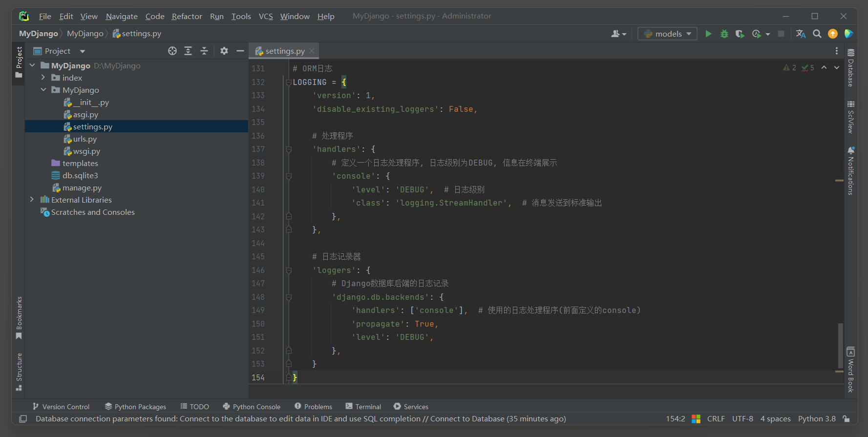Toggle the Structure side tab
Image resolution: width=868 pixels, height=437 pixels.
click(19, 372)
